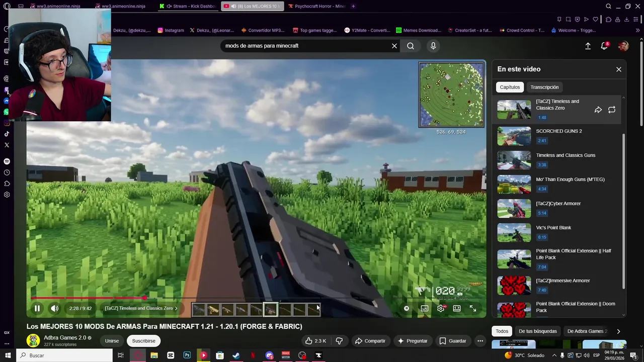
Task: Close the En este video panel
Action: pyautogui.click(x=619, y=69)
